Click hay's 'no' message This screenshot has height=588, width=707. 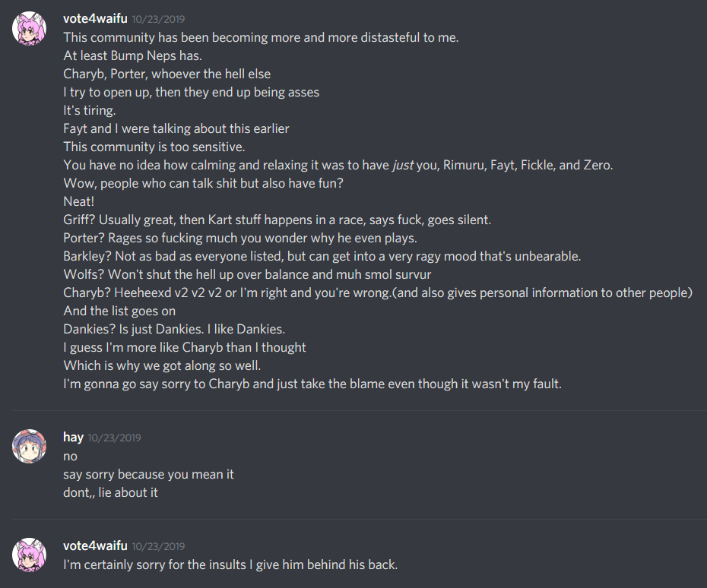(x=70, y=456)
